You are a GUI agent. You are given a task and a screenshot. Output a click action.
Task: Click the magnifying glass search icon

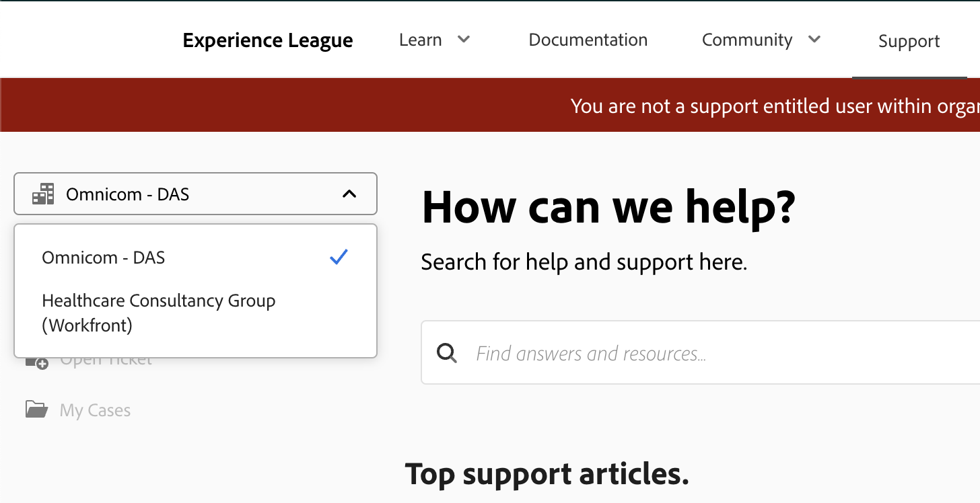pos(446,352)
